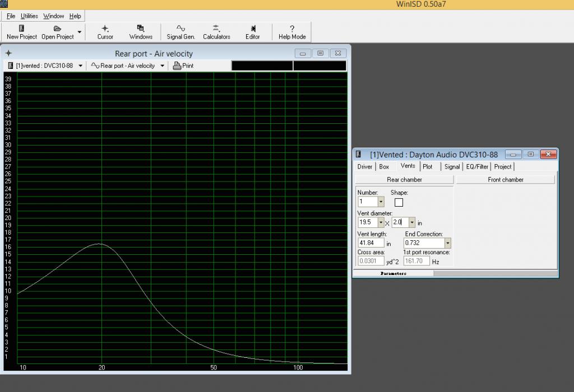Switch to the Signal tab

pyautogui.click(x=452, y=167)
